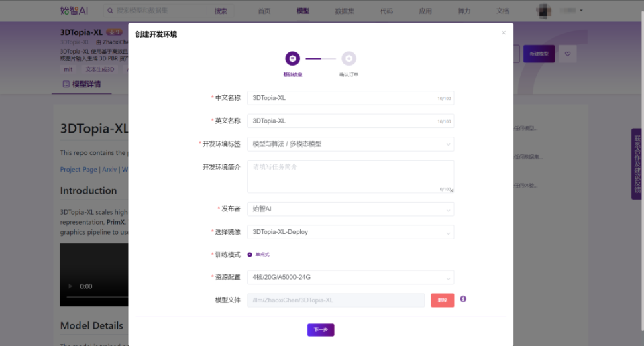Open the 首页 nav item

[x=264, y=11]
